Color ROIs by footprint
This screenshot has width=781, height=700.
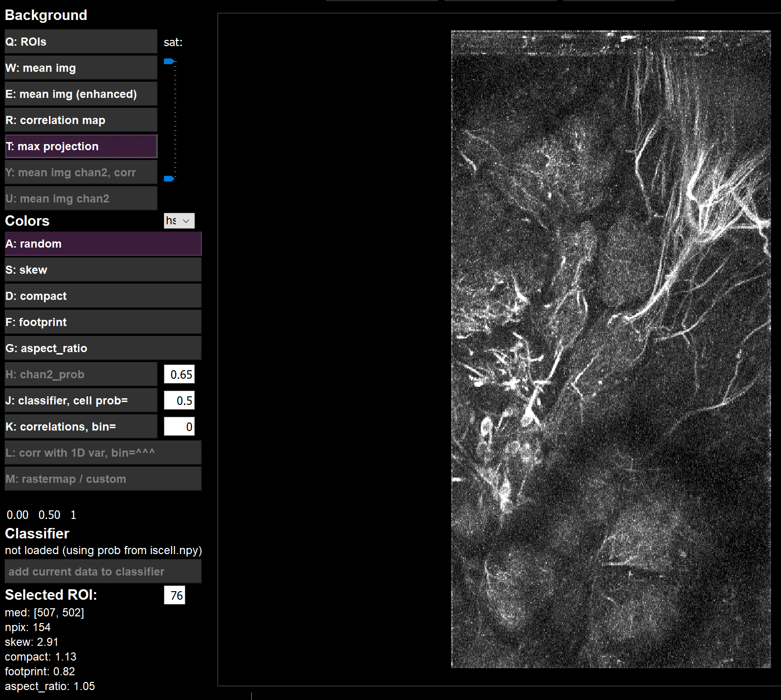coord(103,322)
